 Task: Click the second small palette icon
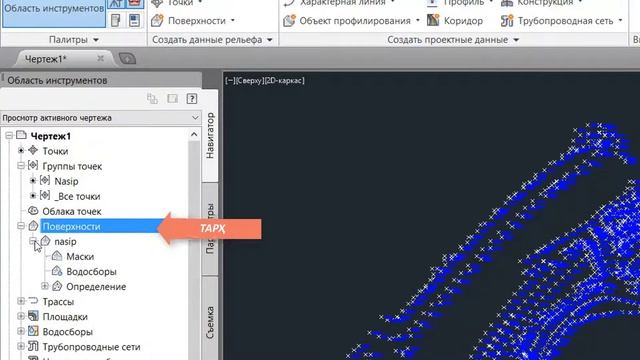point(134,20)
